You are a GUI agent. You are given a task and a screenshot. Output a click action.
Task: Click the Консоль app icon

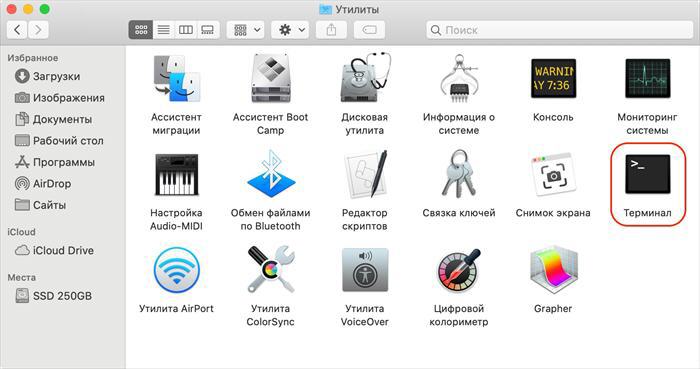pyautogui.click(x=553, y=79)
